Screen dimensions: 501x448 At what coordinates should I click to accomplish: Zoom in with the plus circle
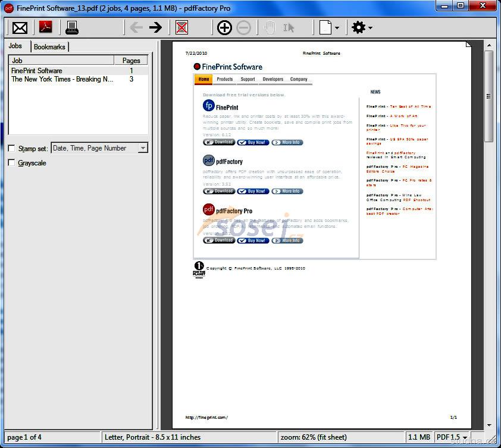(x=224, y=27)
